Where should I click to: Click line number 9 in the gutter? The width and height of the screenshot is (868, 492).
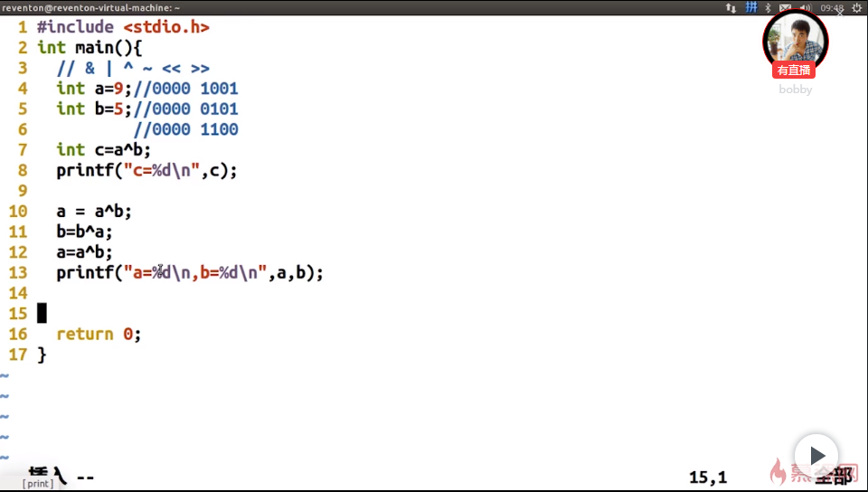coord(23,191)
